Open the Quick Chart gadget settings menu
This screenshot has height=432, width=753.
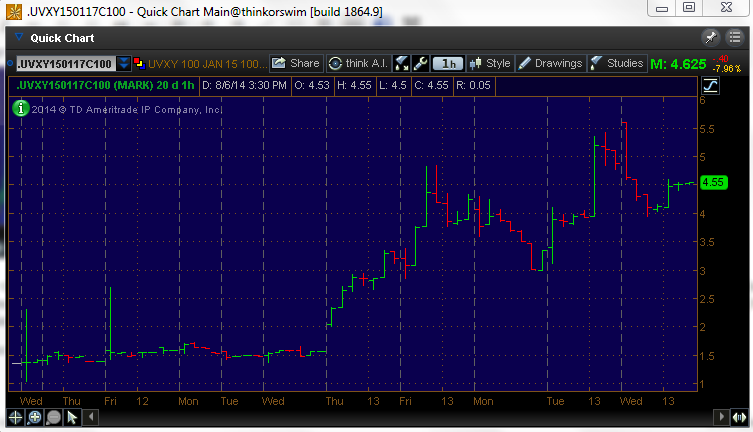click(733, 38)
